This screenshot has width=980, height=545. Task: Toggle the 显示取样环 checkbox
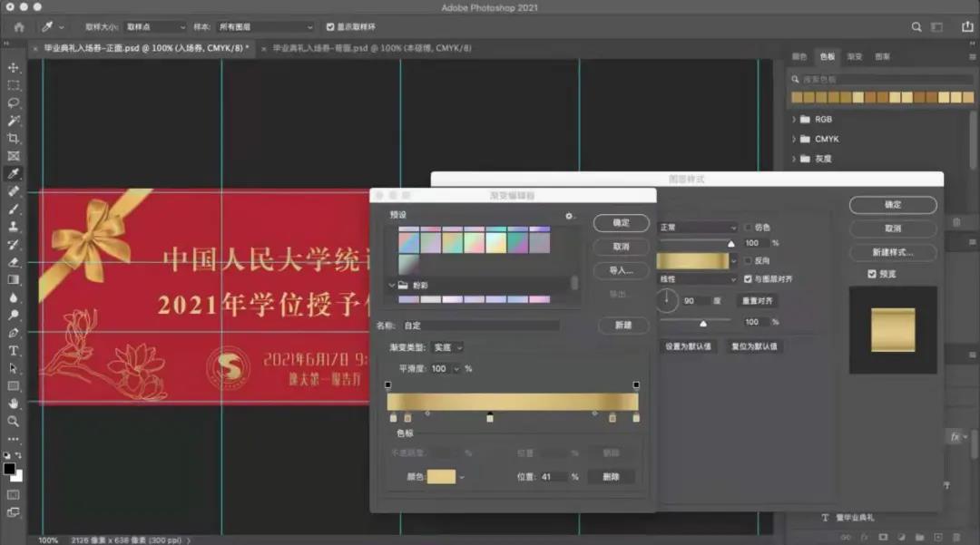330,27
